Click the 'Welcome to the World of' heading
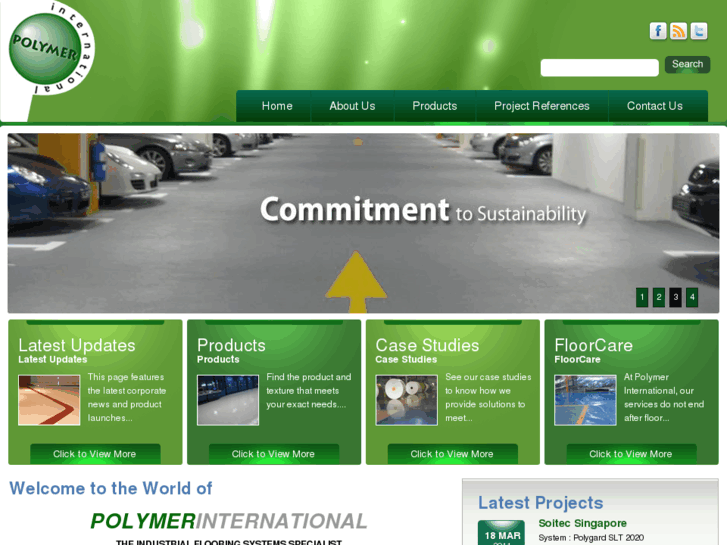 point(111,488)
